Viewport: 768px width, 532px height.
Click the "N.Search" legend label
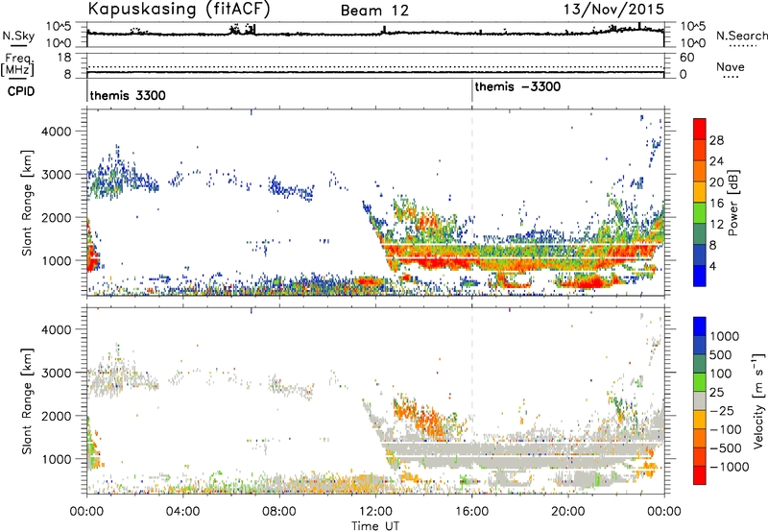741,36
